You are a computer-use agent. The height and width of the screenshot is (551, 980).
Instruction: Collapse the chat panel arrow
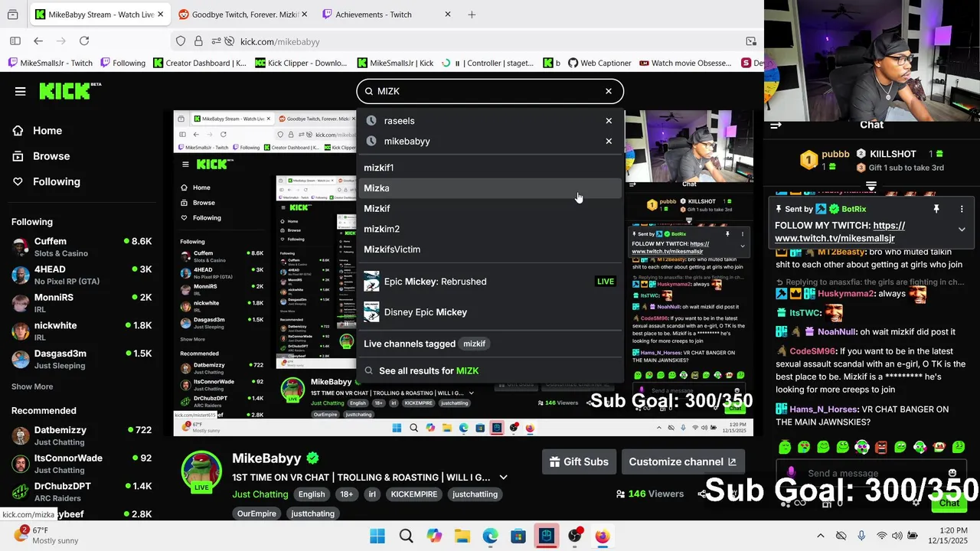776,125
